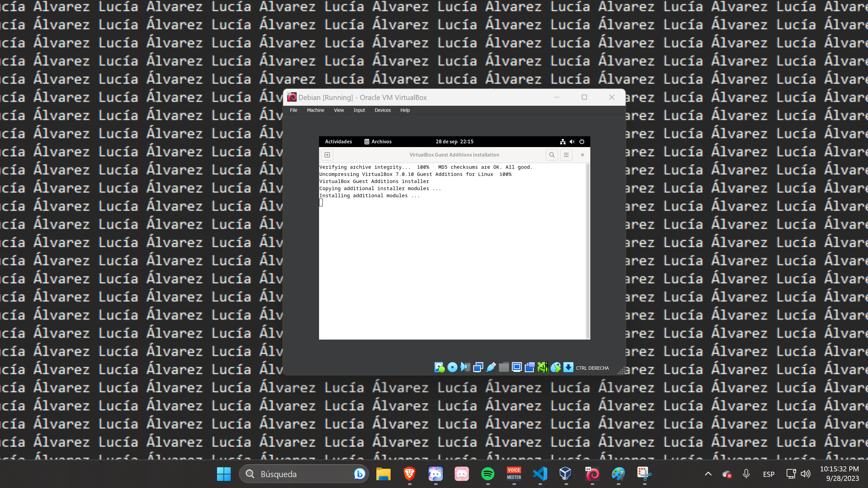The image size is (868, 488).
Task: Click the network adapters status icon
Action: (478, 367)
